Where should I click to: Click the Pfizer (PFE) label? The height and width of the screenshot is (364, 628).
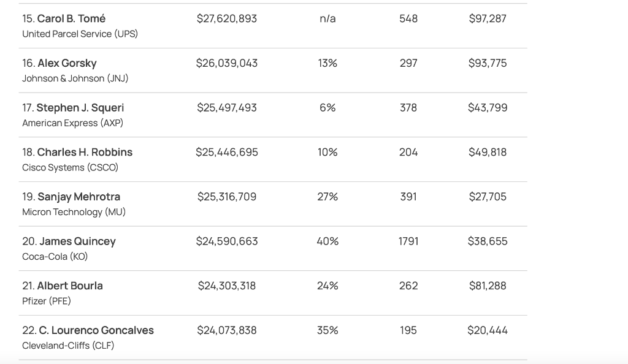(47, 301)
